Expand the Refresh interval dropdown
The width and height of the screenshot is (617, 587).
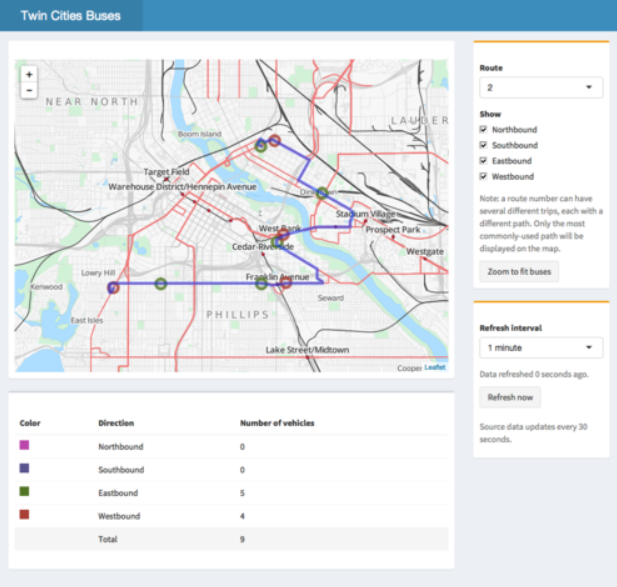[x=540, y=348]
